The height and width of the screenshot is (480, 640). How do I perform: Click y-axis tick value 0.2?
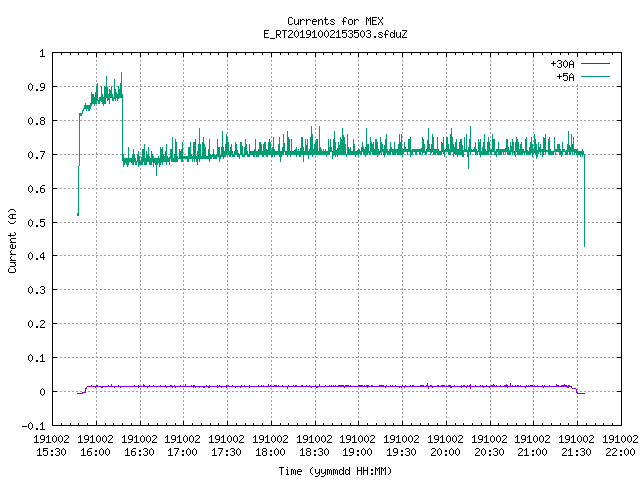coord(36,324)
